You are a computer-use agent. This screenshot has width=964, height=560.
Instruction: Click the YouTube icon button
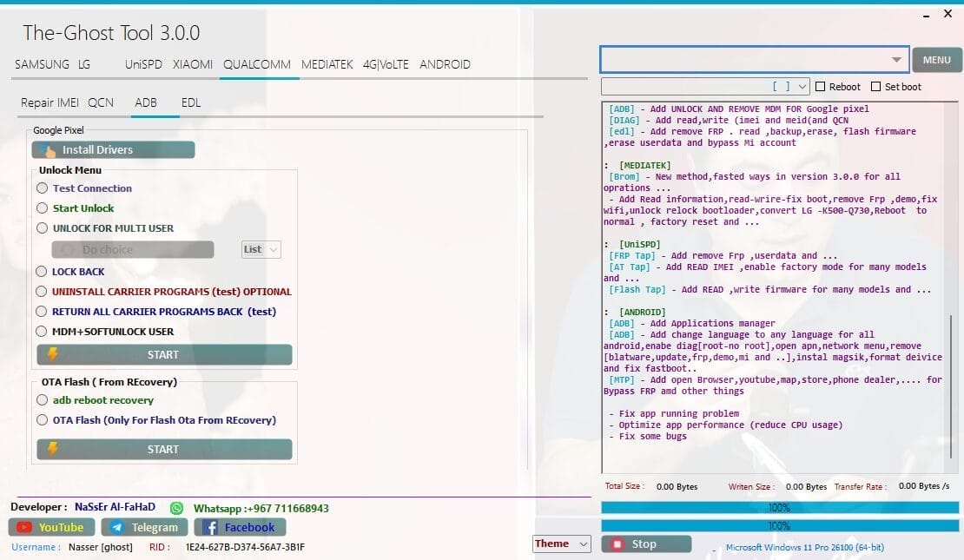24,527
